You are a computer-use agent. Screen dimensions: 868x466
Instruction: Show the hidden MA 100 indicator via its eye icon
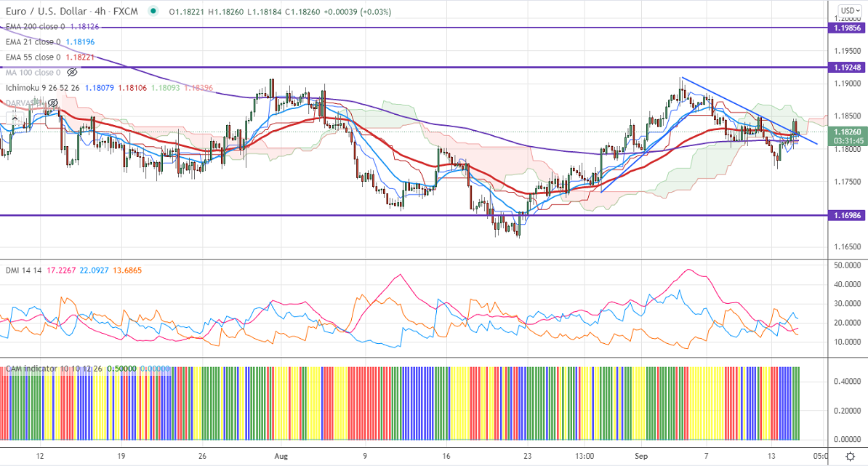click(x=72, y=73)
